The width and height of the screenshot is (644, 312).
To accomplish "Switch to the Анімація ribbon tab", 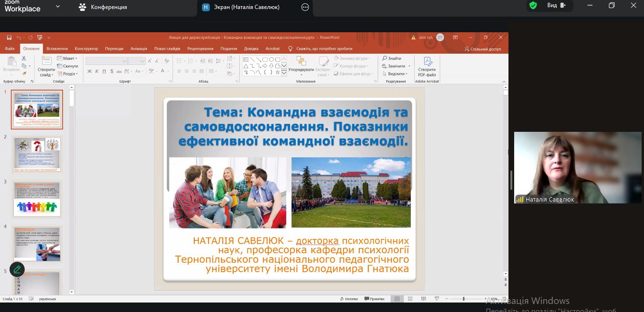I will click(138, 48).
